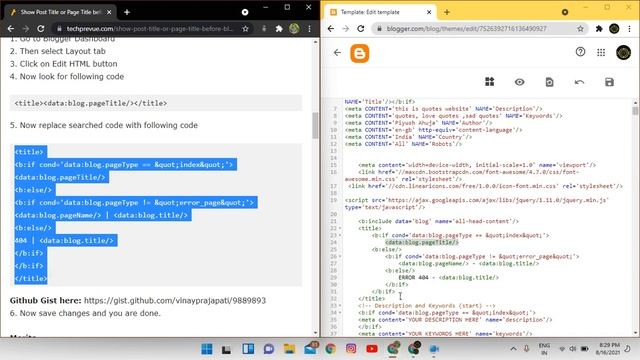Open the Google account avatar in Blogger page

click(623, 52)
